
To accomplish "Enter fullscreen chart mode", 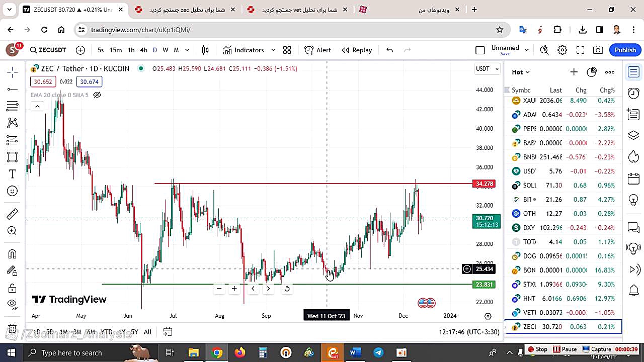I will pos(580,50).
